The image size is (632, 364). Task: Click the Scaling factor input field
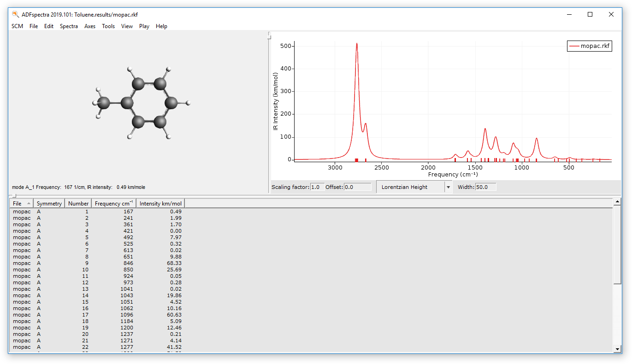(x=317, y=187)
